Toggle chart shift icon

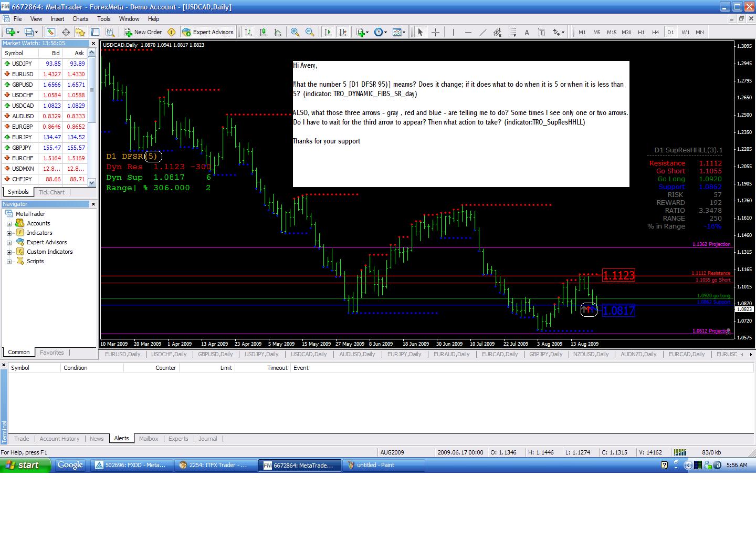pos(343,32)
